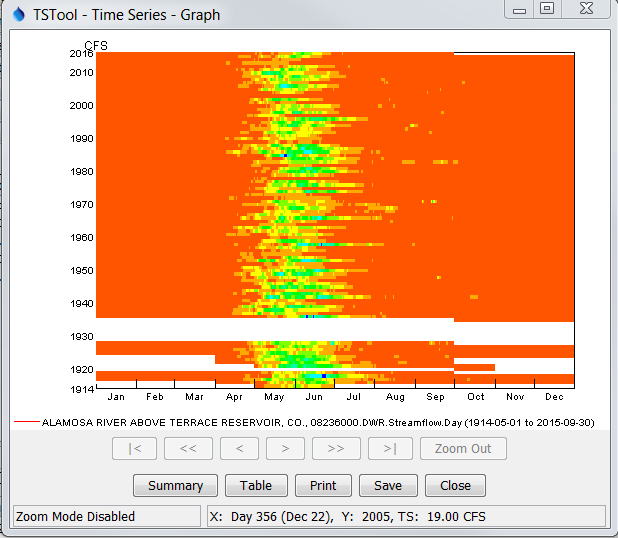Click the Jul month axis label
This screenshot has height=538, width=618.
tap(354, 397)
